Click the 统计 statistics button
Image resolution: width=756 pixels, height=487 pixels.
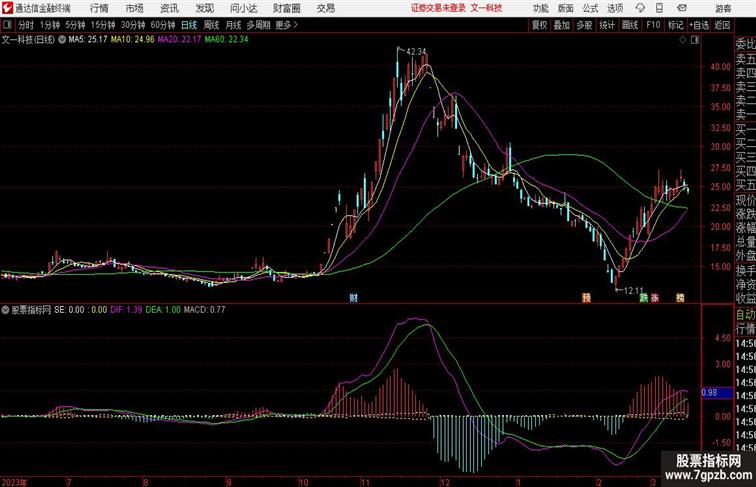coord(607,25)
